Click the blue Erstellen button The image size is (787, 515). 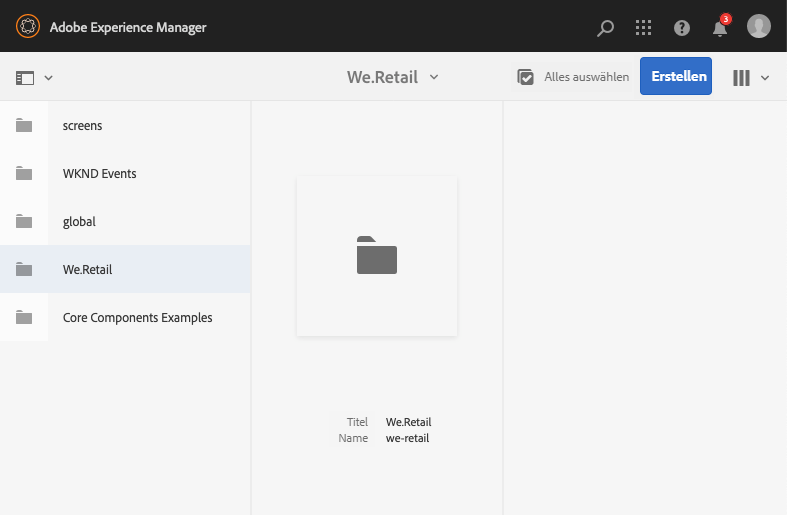point(676,76)
